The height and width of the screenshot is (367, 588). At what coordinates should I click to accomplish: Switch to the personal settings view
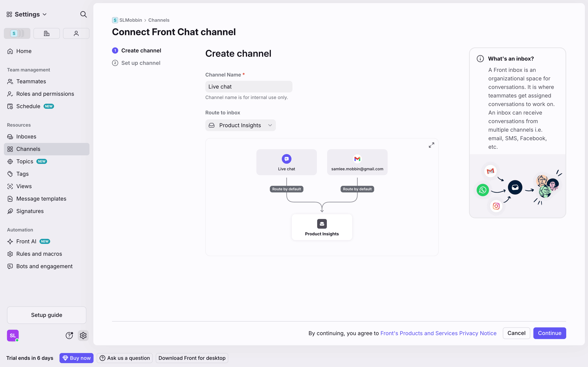coord(76,33)
